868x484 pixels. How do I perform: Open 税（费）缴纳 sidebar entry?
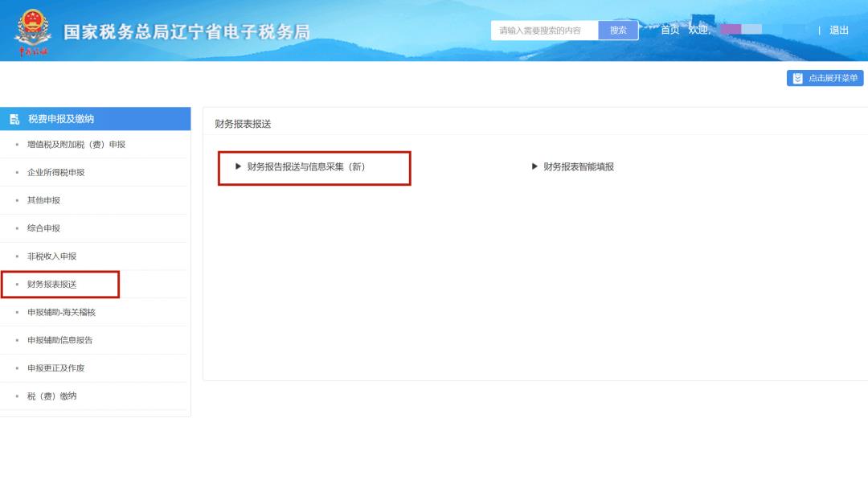pyautogui.click(x=51, y=396)
